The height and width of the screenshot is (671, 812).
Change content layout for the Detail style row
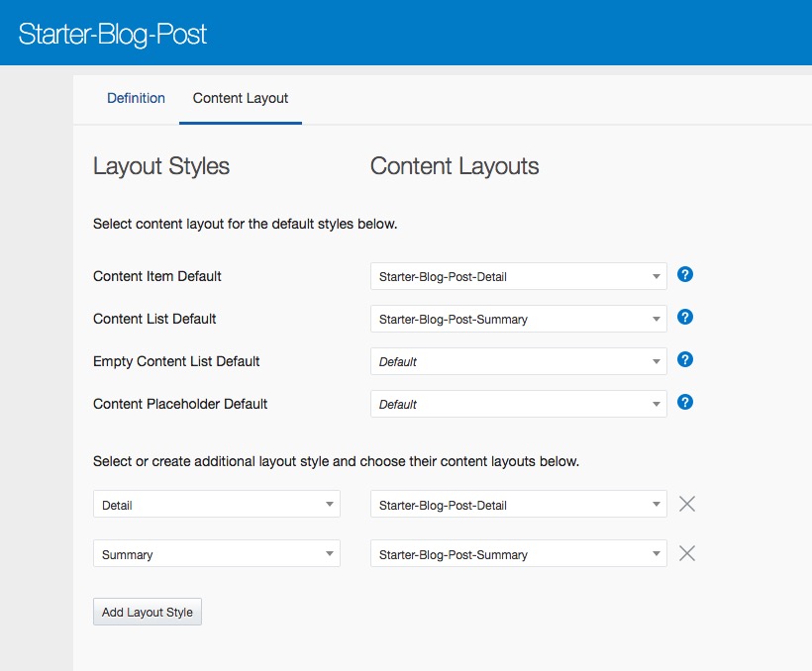click(518, 505)
